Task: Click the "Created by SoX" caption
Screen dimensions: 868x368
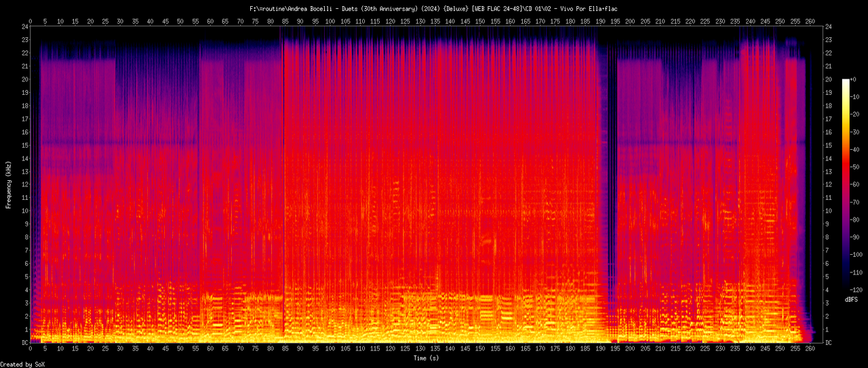Action: coord(22,364)
